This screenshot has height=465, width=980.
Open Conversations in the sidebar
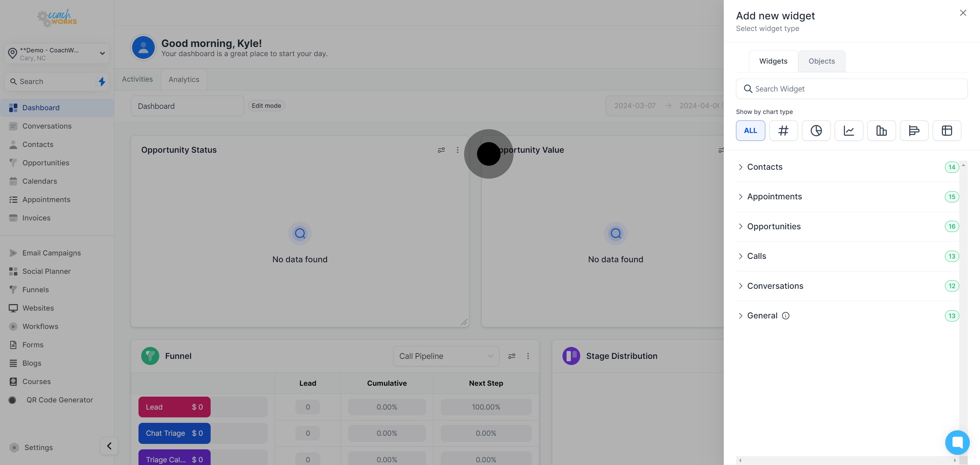[47, 126]
